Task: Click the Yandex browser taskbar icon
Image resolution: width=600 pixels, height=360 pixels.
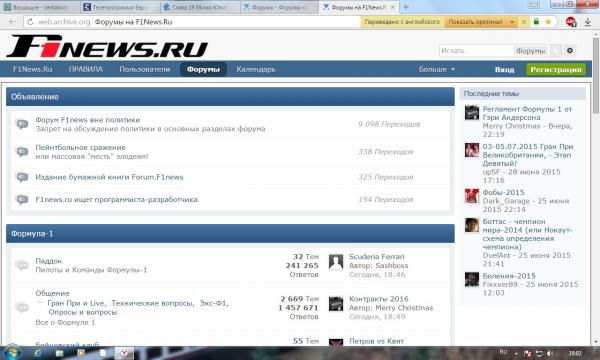Action: tap(125, 353)
